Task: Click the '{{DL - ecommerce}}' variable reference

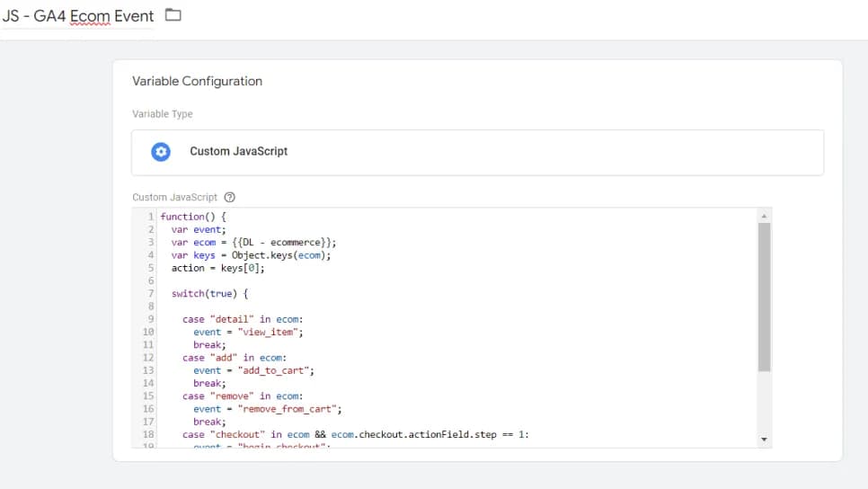Action: tap(282, 242)
